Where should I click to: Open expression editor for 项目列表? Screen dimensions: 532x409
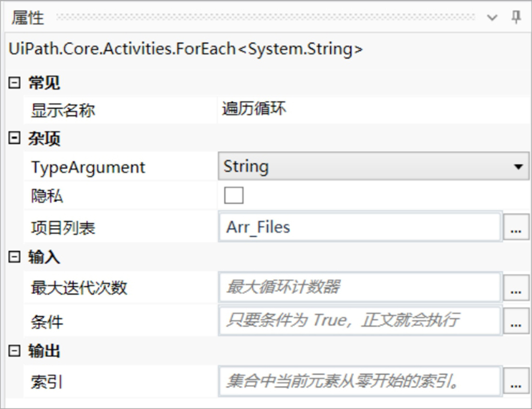(516, 227)
